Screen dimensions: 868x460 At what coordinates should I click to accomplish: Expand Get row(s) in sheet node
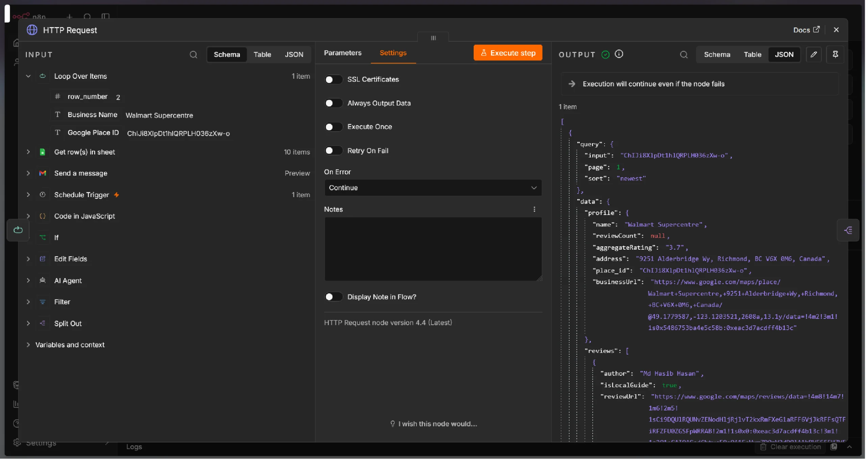coord(28,152)
